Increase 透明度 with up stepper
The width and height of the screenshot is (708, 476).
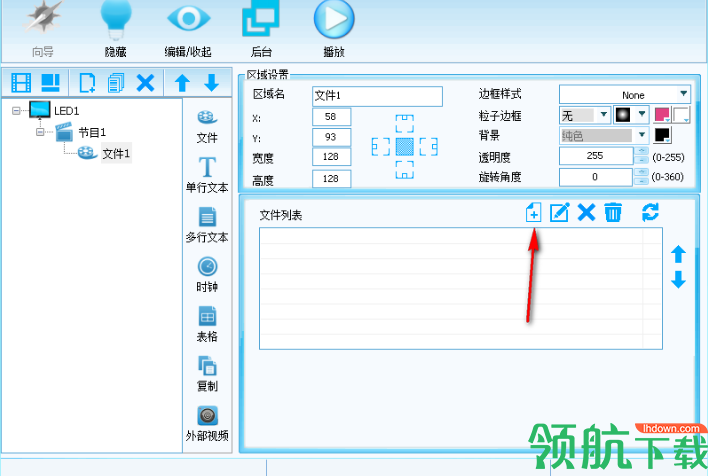[x=641, y=151]
